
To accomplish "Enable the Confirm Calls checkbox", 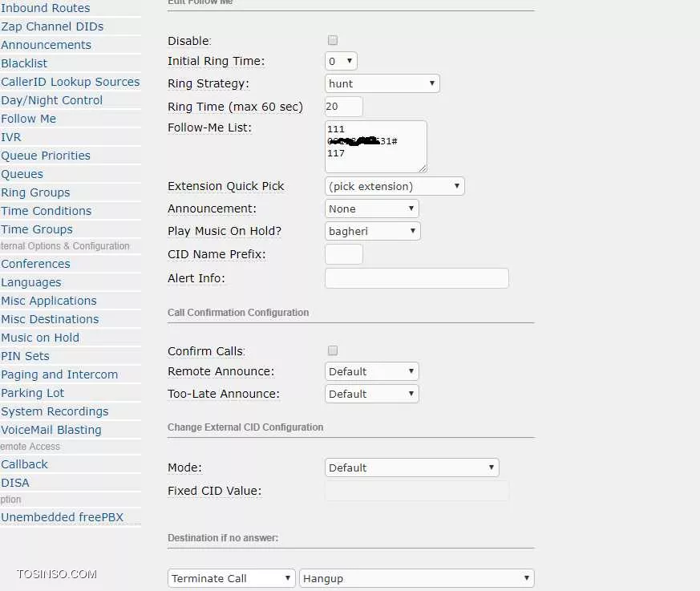I will [x=333, y=351].
